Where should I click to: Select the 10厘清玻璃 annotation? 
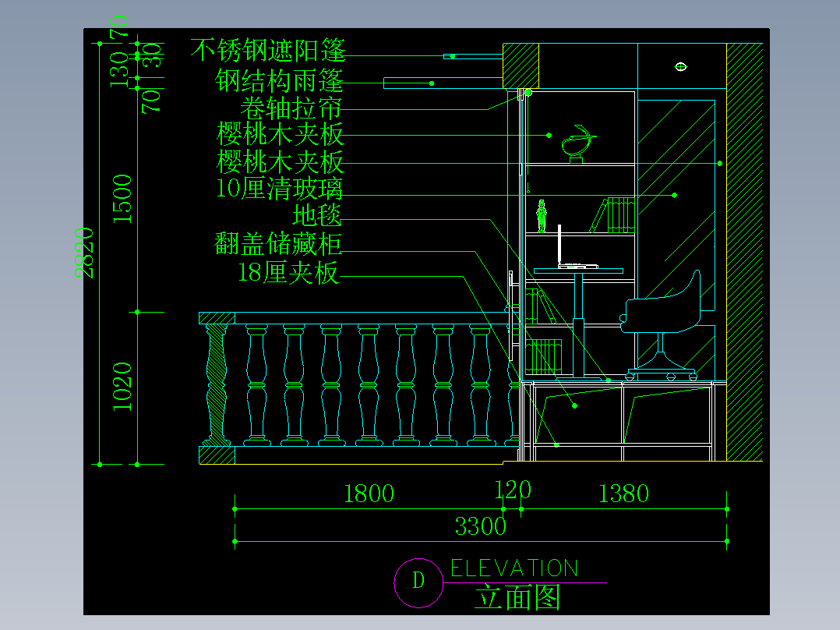pos(279,188)
